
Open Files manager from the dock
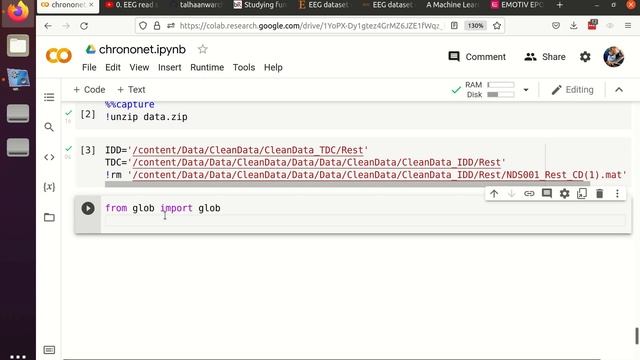coord(18,46)
